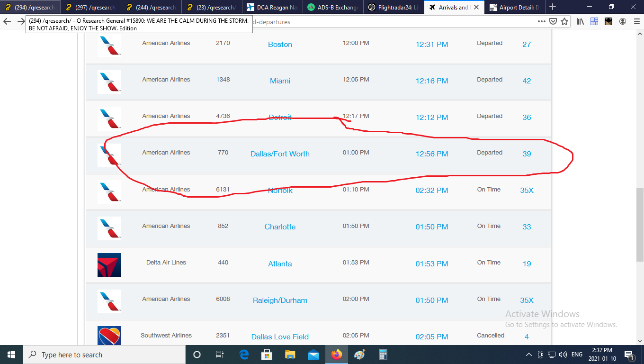Screen dimensions: 644x364
Task: Switch to Airport Detail tab
Action: pos(515,7)
